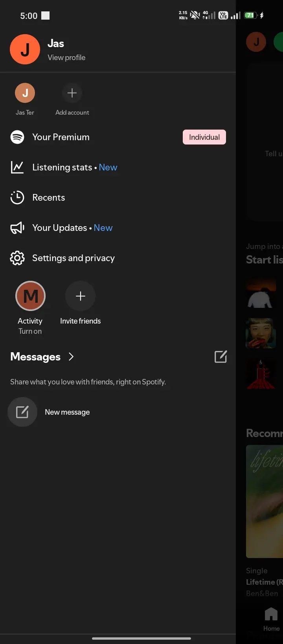This screenshot has width=283, height=644.
Task: Open Your Updates
Action: (118, 228)
